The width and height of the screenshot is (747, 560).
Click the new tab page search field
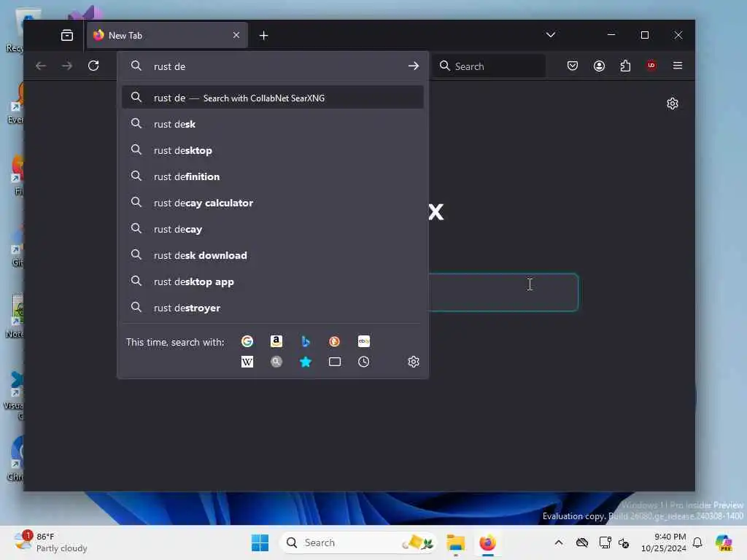(503, 292)
